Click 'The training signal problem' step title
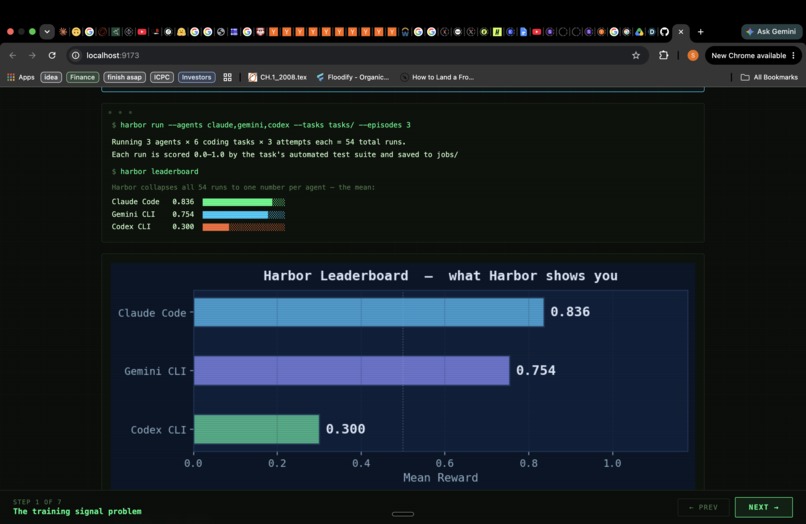This screenshot has height=524, width=806. [77, 511]
